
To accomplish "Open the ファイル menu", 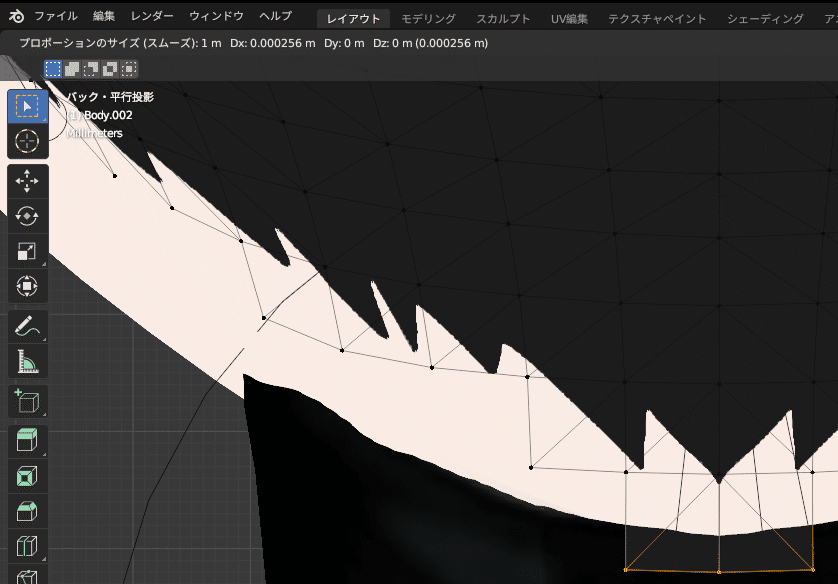I will coord(56,17).
